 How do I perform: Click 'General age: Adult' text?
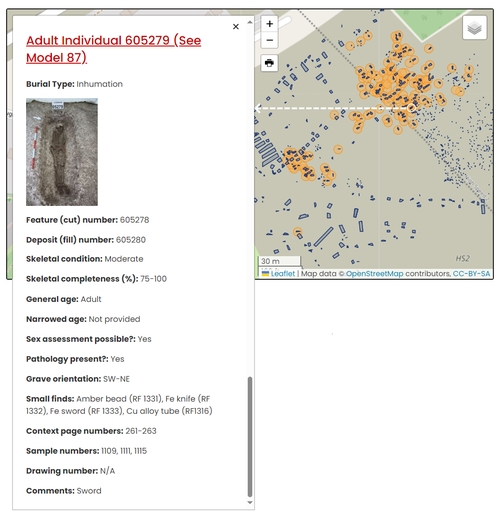point(64,299)
